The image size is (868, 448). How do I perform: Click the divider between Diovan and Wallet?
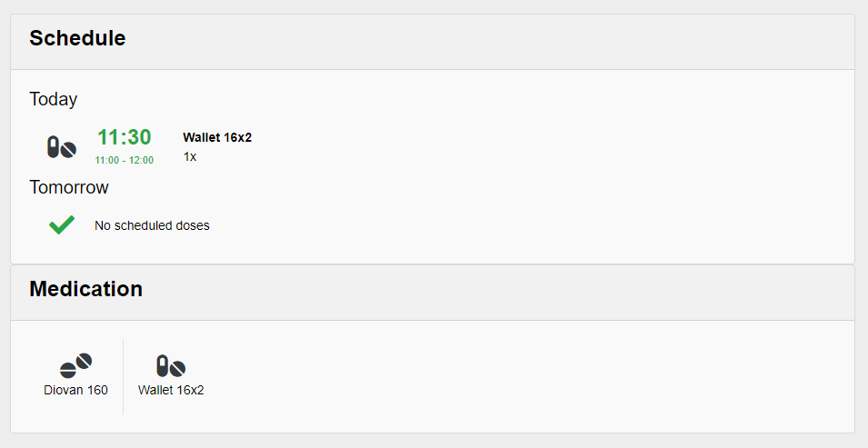pyautogui.click(x=123, y=376)
